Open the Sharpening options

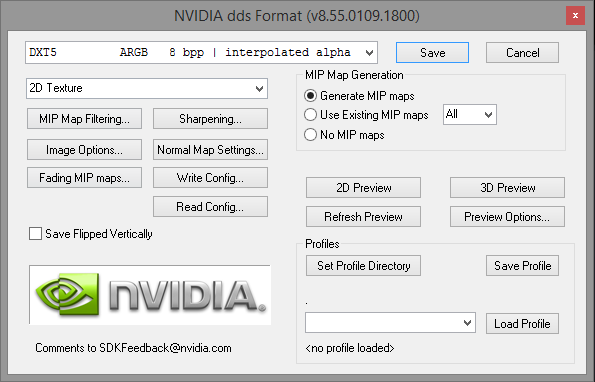pos(210,119)
